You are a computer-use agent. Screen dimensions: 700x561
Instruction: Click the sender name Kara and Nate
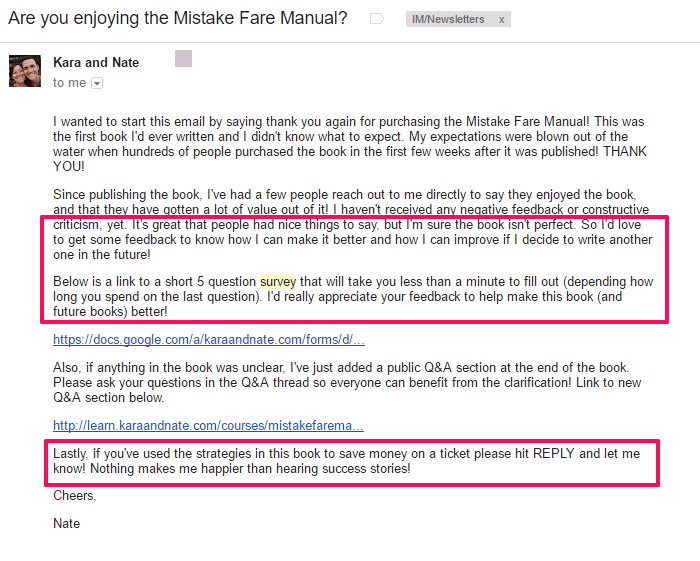[96, 62]
